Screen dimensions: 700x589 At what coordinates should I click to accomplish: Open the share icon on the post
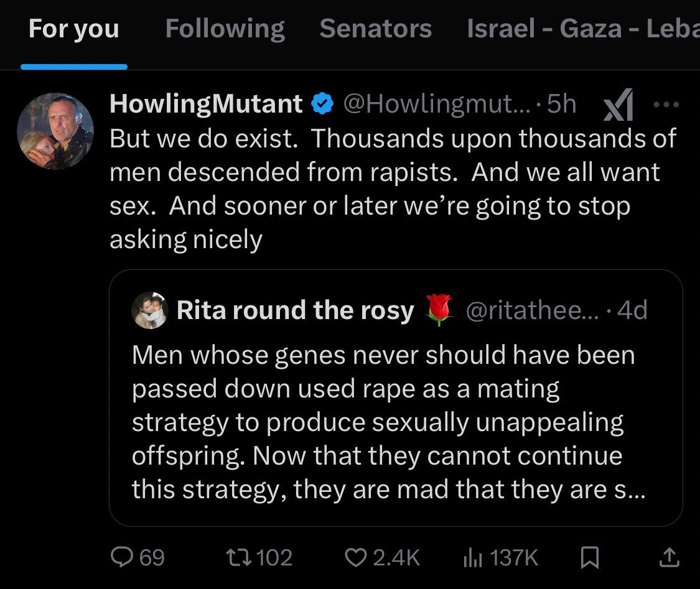669,558
